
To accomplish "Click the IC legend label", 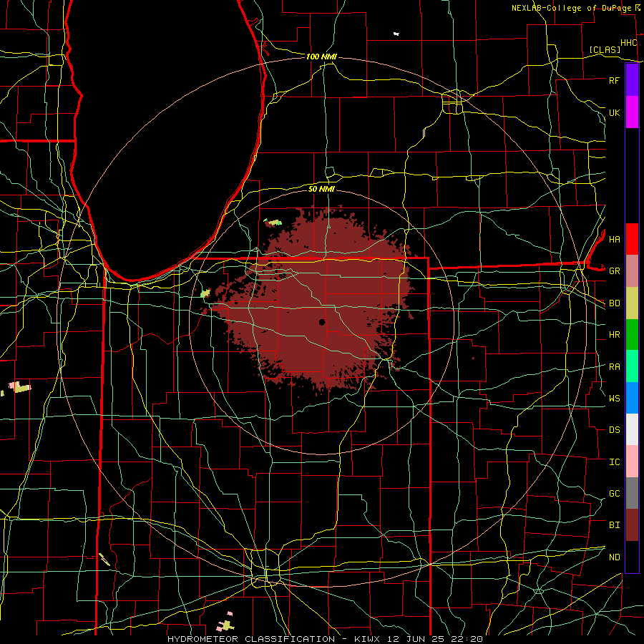I will tap(614, 462).
